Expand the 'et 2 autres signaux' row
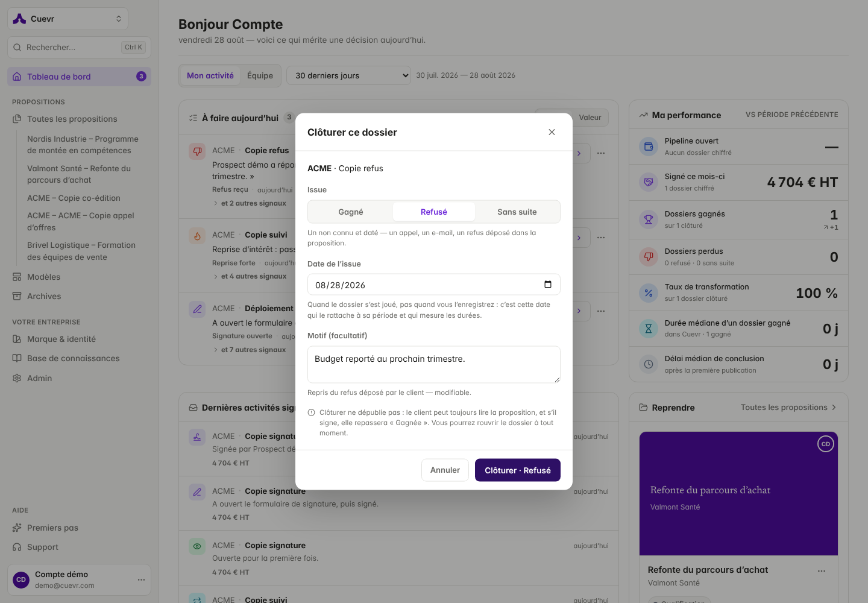 tap(250, 203)
